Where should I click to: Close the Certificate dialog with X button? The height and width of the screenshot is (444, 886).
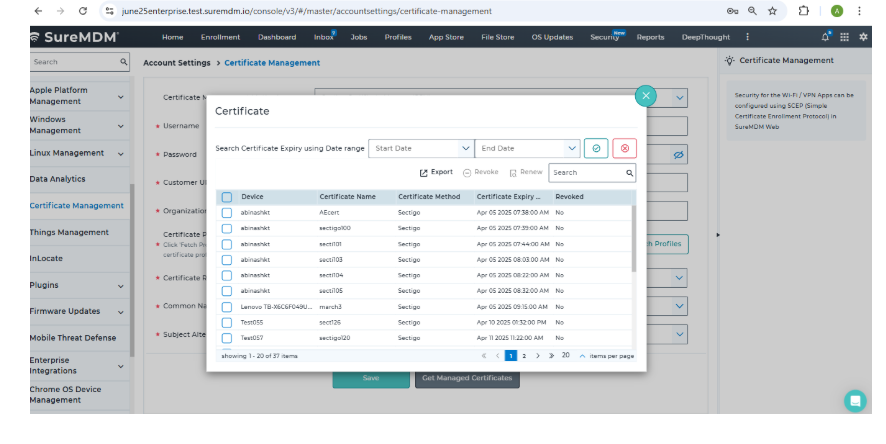[x=646, y=96]
